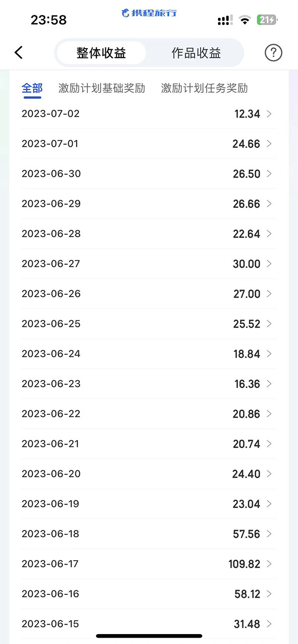The image size is (298, 644).
Task: Select the 全部 tab
Action: pyautogui.click(x=32, y=88)
